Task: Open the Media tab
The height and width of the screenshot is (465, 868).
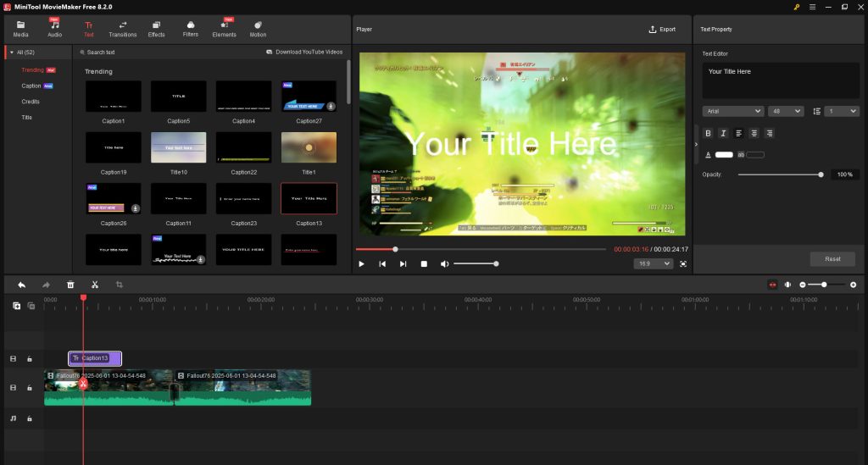Action: click(20, 29)
